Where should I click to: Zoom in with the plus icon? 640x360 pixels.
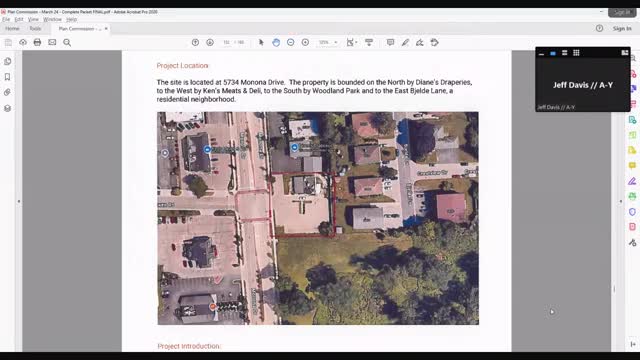click(305, 42)
